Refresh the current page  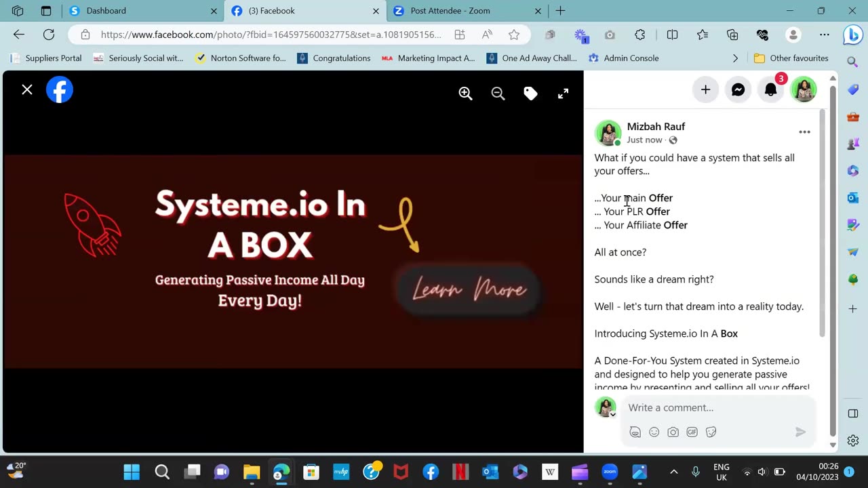tap(49, 35)
